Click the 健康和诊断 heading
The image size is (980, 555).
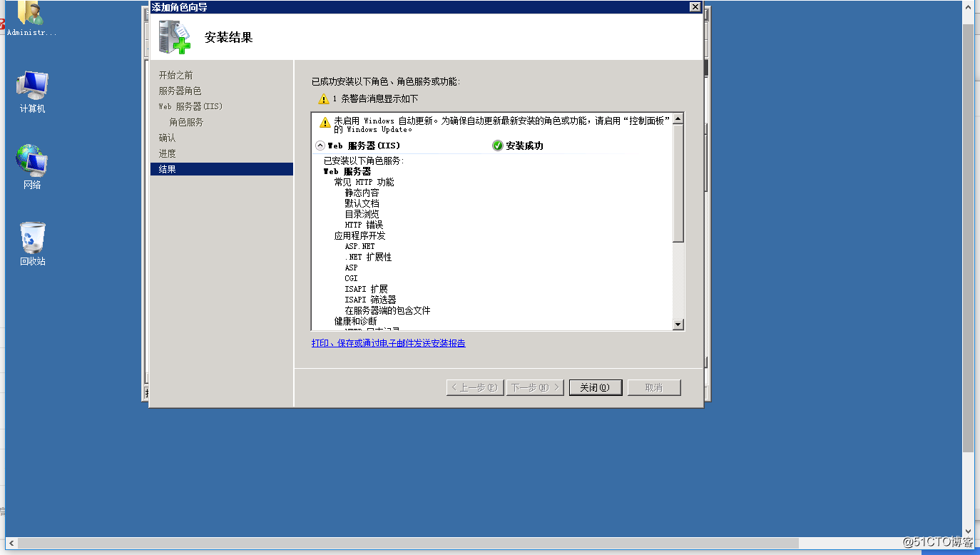pyautogui.click(x=355, y=321)
